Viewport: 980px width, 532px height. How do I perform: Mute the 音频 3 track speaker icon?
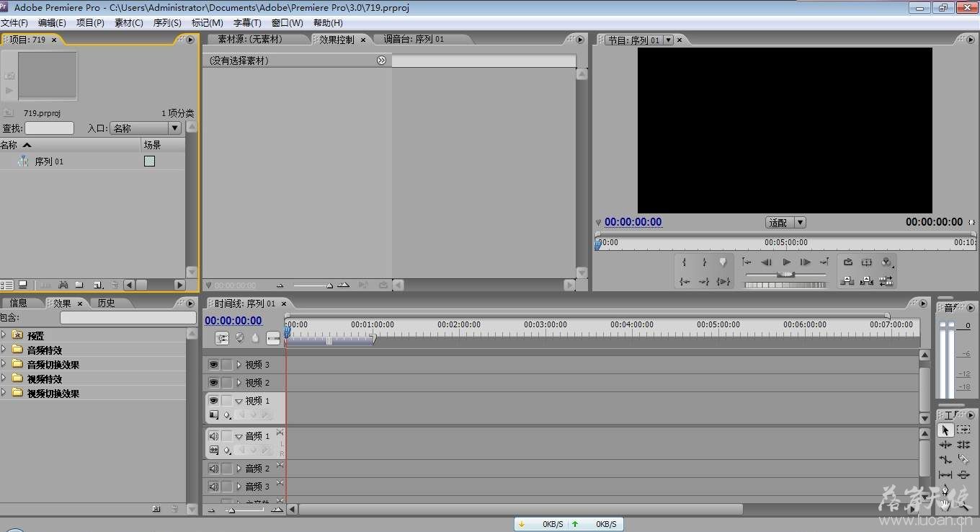tap(213, 487)
